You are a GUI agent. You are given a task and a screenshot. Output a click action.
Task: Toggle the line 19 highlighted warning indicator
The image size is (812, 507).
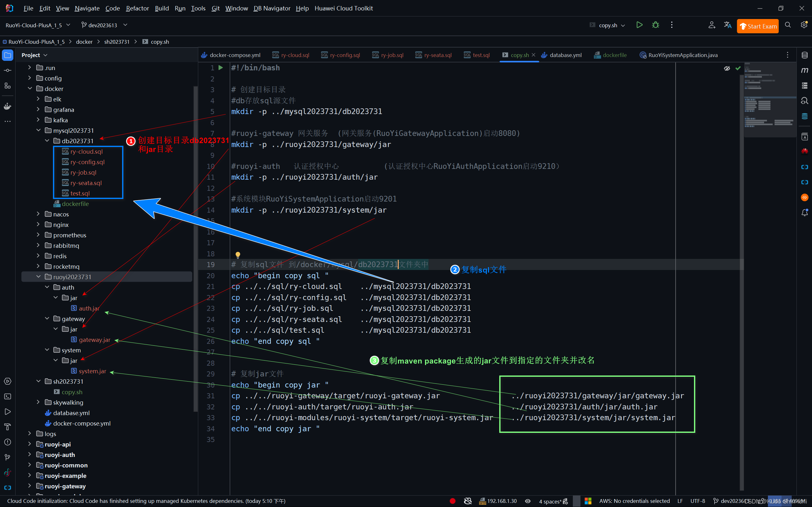click(x=237, y=254)
